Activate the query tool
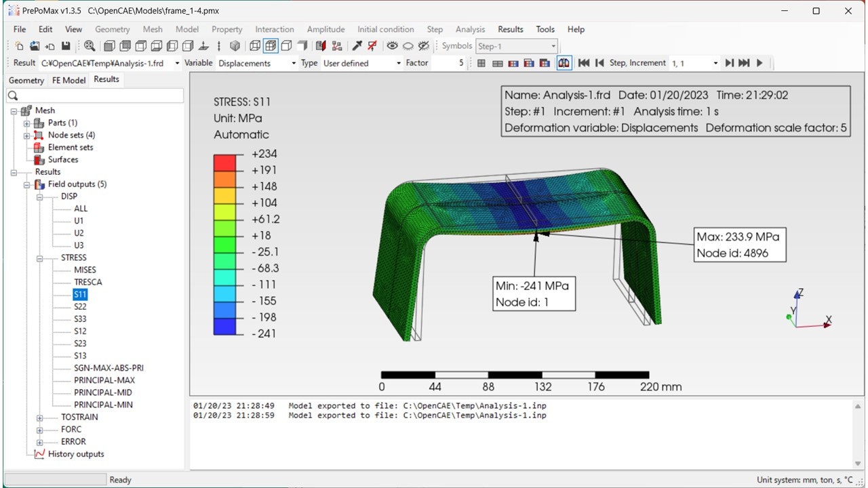868x488 pixels. (x=357, y=46)
